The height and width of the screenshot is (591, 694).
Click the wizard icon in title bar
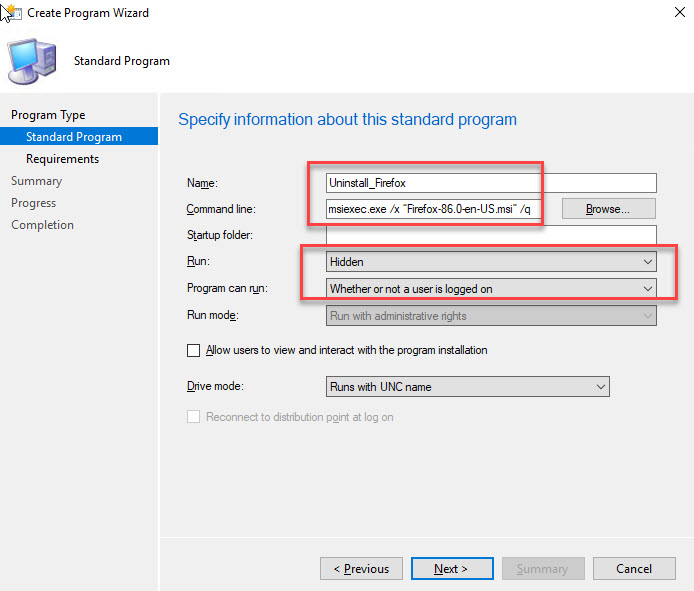12,13
